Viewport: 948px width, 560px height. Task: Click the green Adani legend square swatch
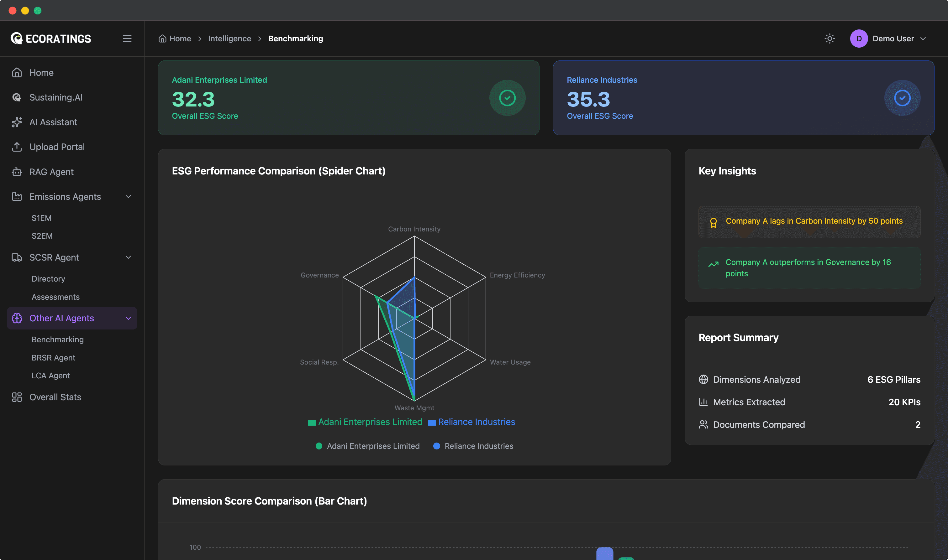tap(312, 422)
